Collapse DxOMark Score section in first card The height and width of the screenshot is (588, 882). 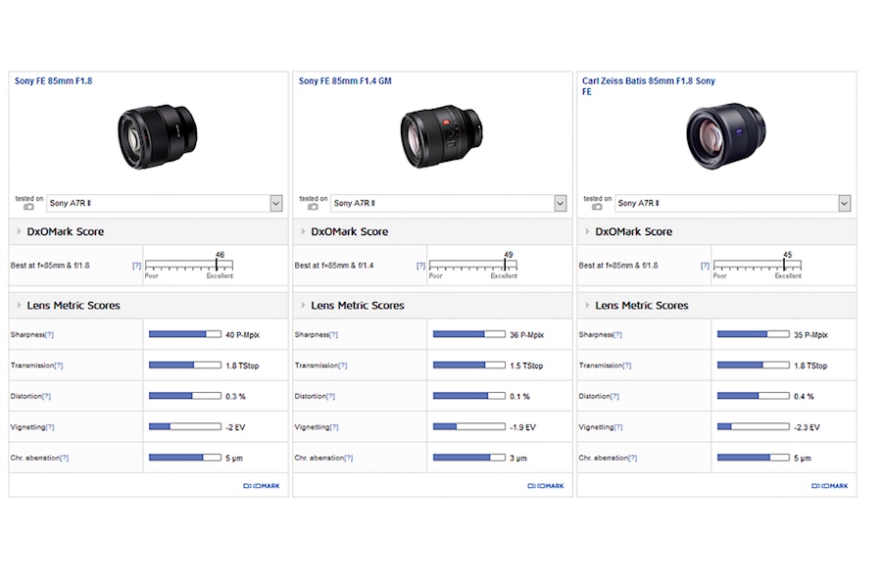(20, 232)
